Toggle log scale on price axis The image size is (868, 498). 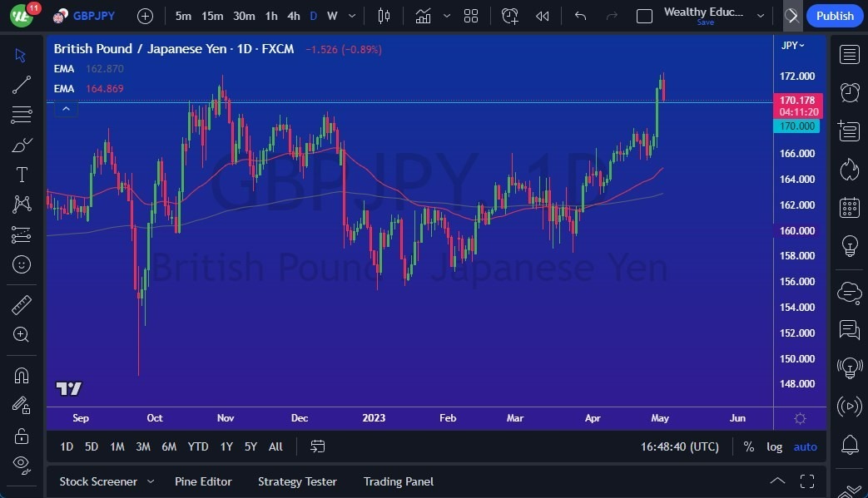pos(774,446)
